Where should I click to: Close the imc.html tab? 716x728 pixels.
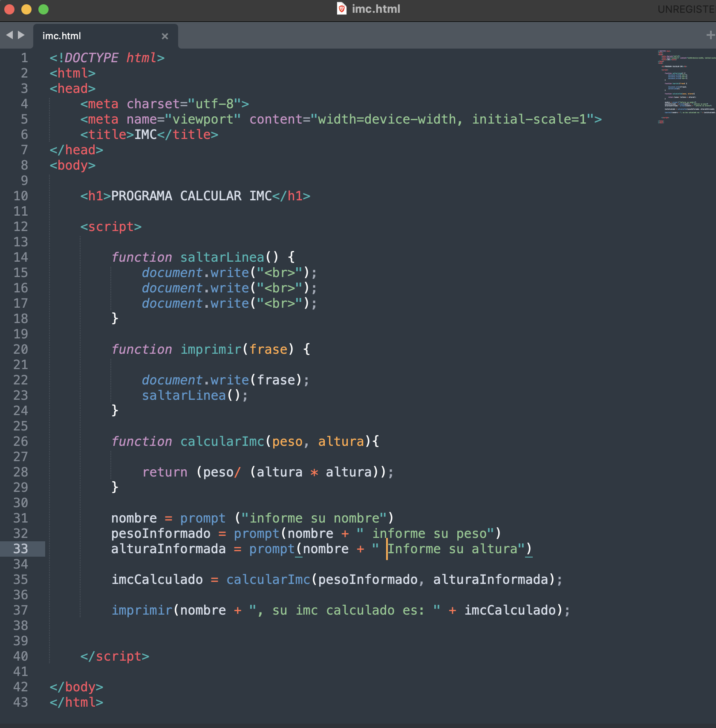click(x=165, y=36)
